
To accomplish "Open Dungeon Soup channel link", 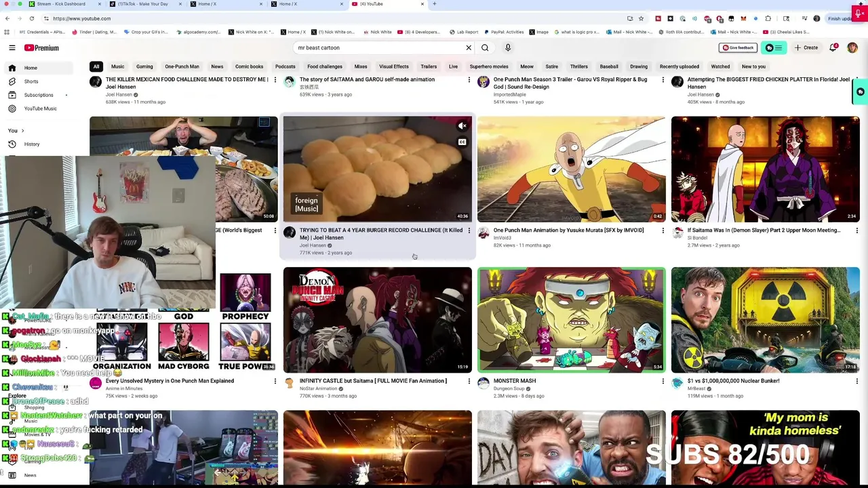I will (509, 388).
